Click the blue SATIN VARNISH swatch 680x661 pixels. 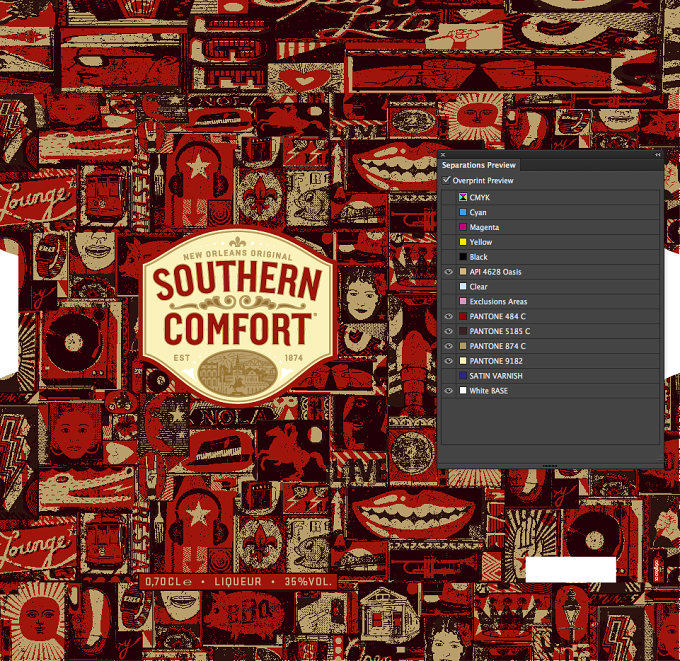(463, 376)
